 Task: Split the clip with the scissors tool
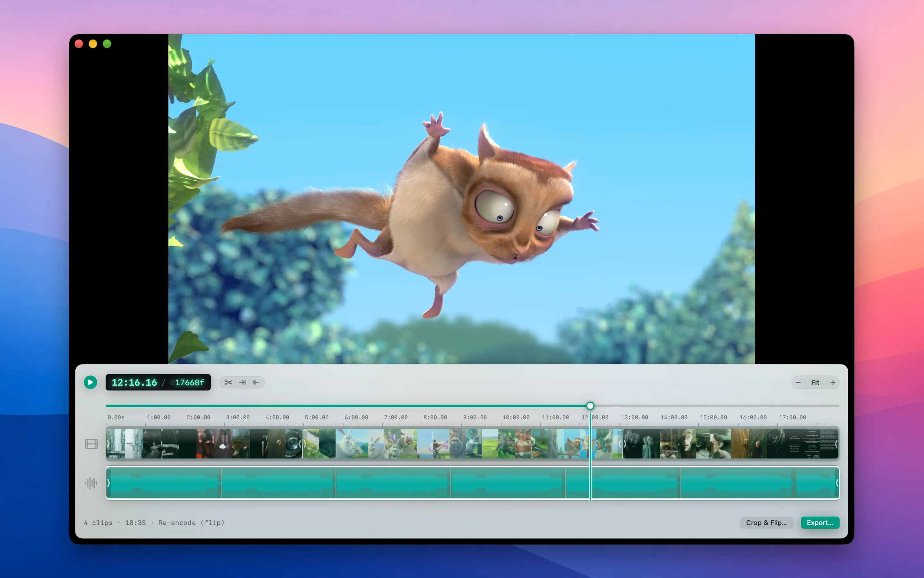click(228, 382)
